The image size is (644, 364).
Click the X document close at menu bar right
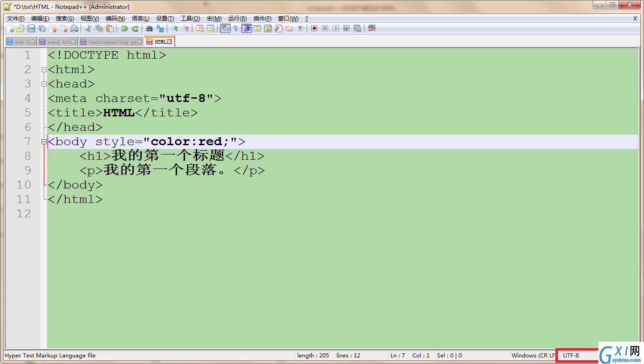point(635,19)
